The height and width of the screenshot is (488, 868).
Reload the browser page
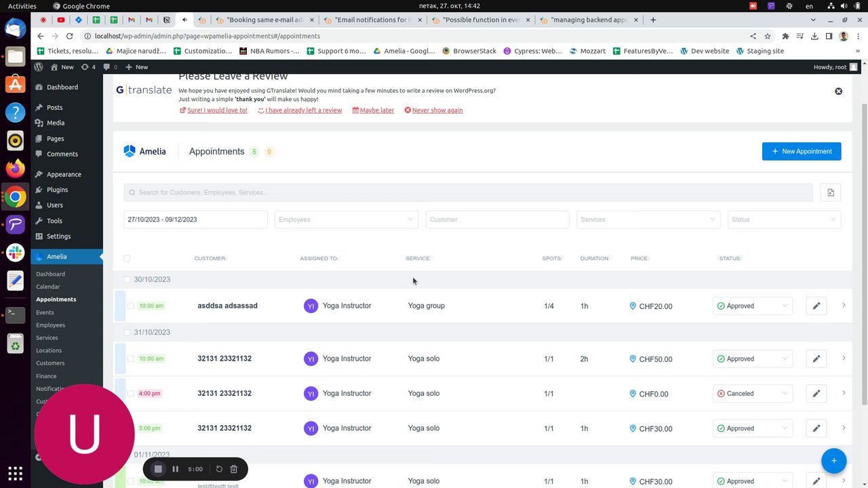point(71,36)
